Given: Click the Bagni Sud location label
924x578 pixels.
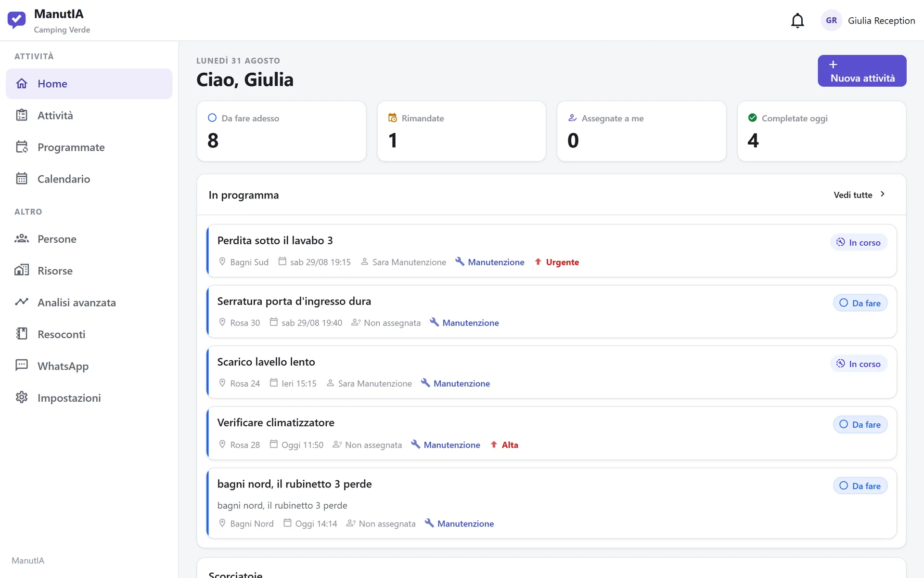Looking at the screenshot, I should (x=249, y=262).
